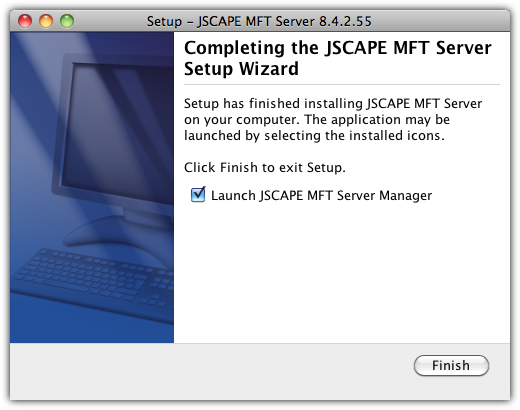Click the monitor stand in the sidebar illustration
Viewport: 520px width, 410px height.
tap(117, 230)
